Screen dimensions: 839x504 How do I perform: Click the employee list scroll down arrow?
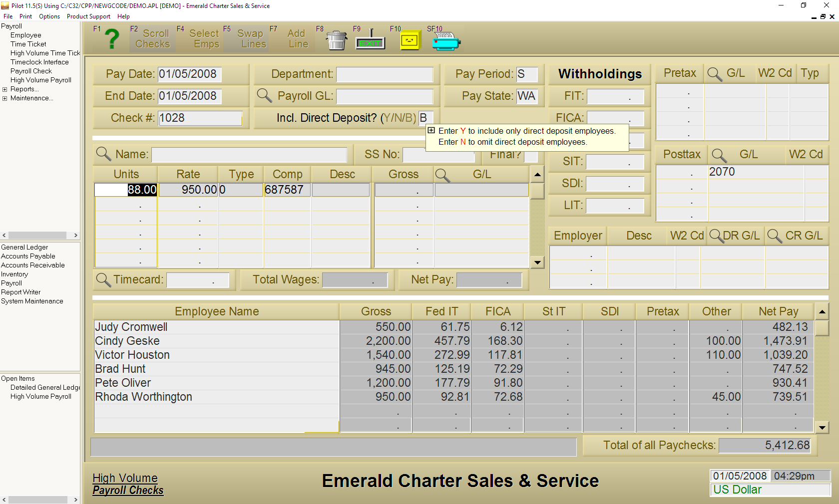822,427
